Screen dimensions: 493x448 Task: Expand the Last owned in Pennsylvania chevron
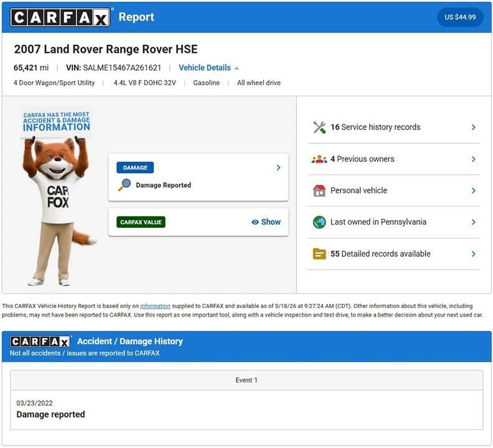474,222
